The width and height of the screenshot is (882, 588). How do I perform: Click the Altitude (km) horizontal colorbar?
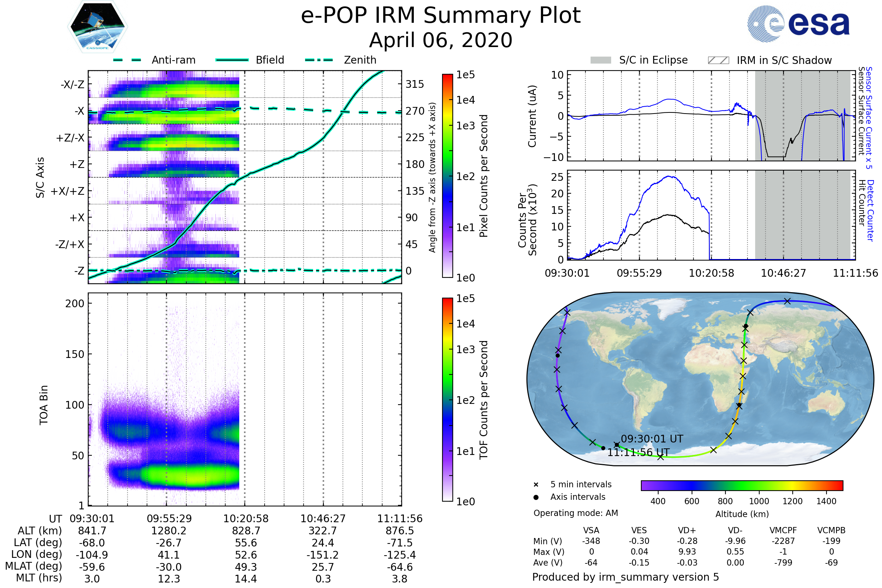[742, 485]
